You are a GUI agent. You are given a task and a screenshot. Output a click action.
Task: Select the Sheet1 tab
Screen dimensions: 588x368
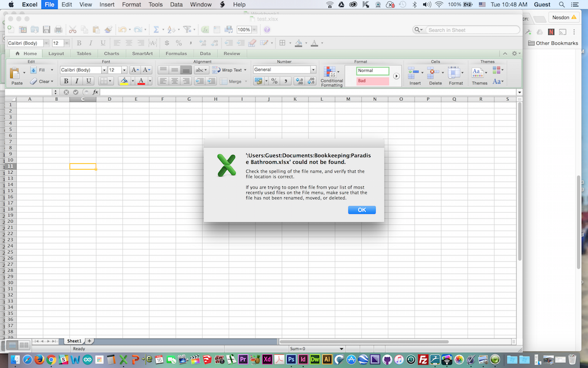coord(74,341)
